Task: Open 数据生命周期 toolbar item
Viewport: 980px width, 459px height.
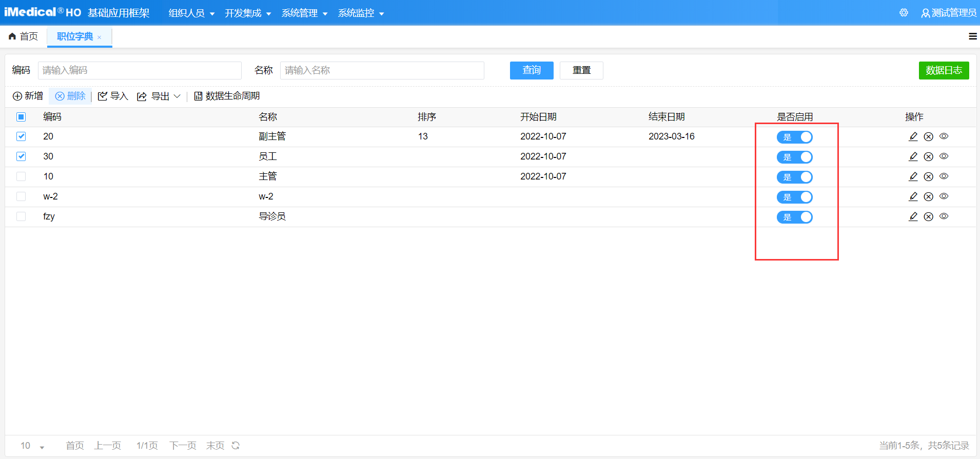Action: tap(227, 96)
